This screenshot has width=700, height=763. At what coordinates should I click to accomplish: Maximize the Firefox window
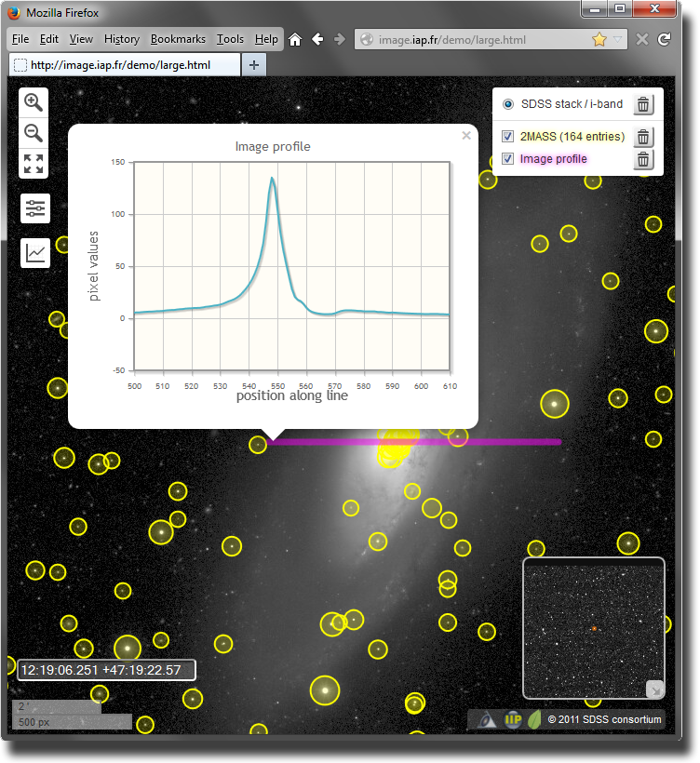click(x=619, y=8)
